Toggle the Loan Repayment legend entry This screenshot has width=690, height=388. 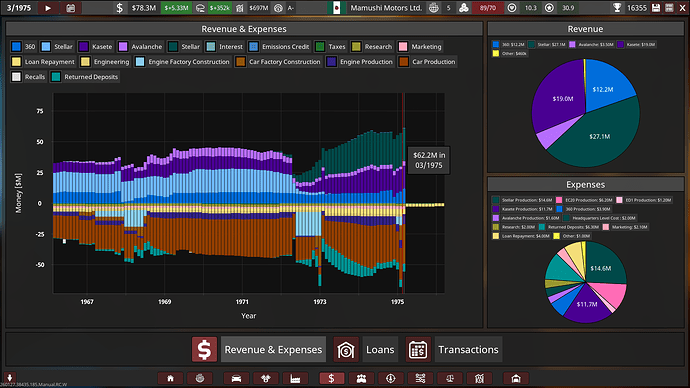click(x=44, y=62)
